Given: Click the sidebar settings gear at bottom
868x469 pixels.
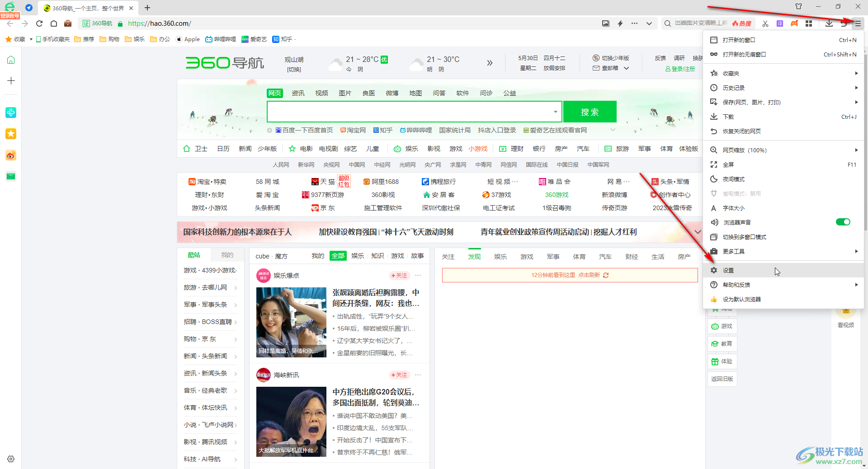Looking at the screenshot, I should point(11,459).
